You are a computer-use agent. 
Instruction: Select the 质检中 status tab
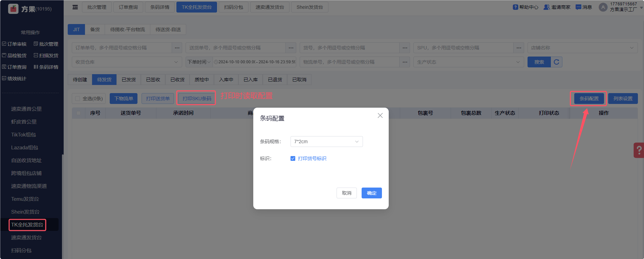click(x=202, y=80)
